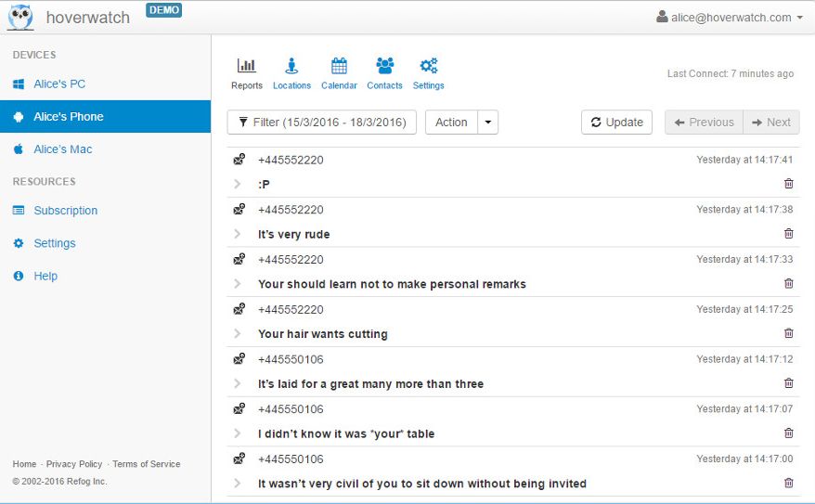Click number +445552220 at 14:17:41
This screenshot has height=504, width=815.
point(291,160)
